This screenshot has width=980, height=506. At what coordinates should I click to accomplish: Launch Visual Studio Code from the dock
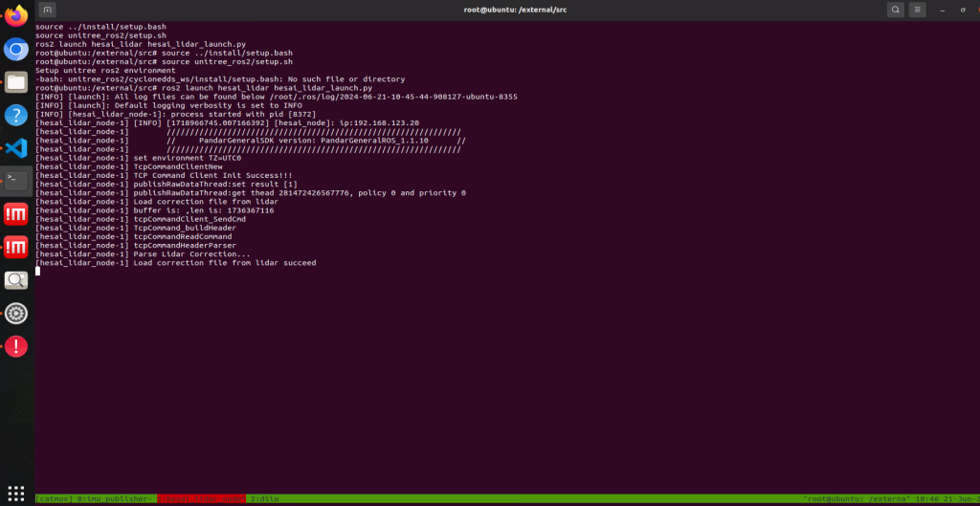(x=16, y=148)
